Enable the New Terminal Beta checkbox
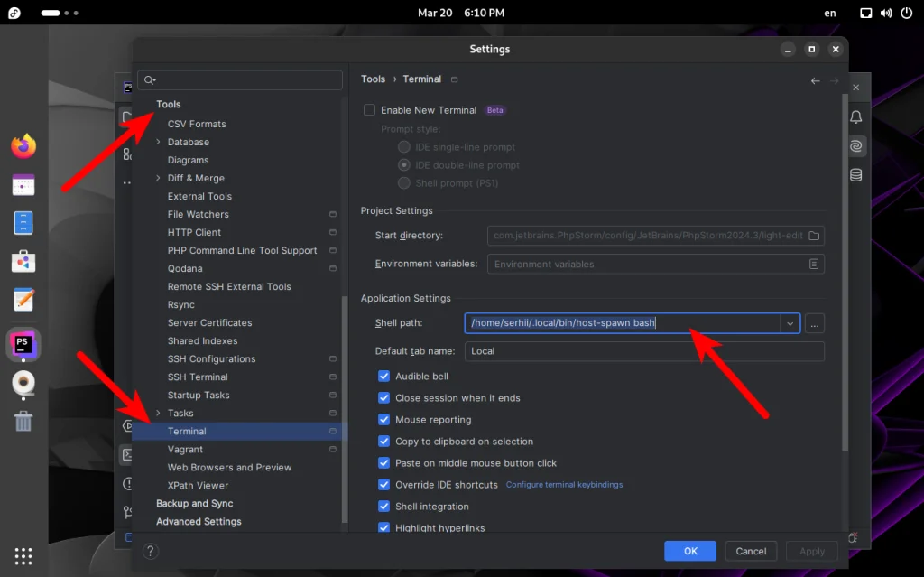This screenshot has width=924, height=577. [369, 109]
